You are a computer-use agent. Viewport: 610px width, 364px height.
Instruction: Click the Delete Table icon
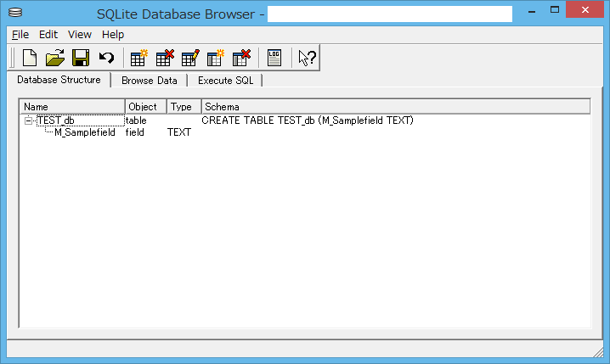coord(165,59)
